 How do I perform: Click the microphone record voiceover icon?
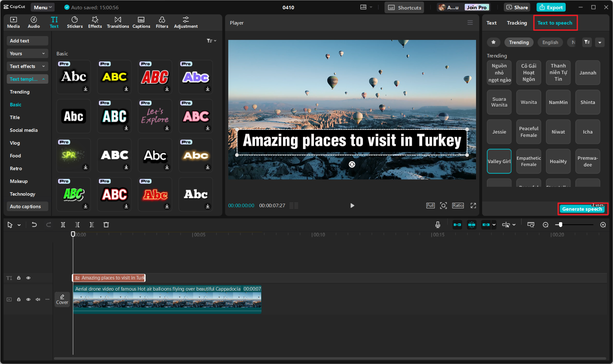point(438,225)
